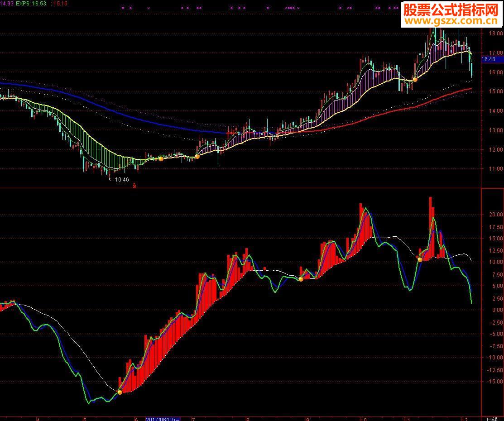Viewport: 504px width, 421px height.
Task: Click the indicator orange dot near the 10.00 level
Action: coord(420,259)
